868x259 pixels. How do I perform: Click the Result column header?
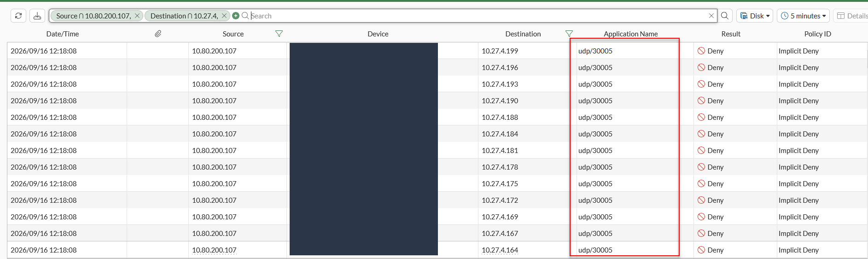point(731,34)
